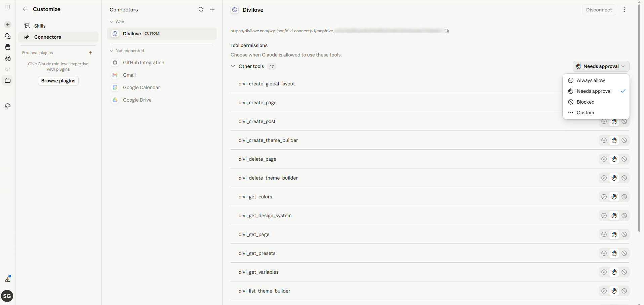644x305 pixels.
Task: Select Custom from permission menu
Action: (x=596, y=113)
